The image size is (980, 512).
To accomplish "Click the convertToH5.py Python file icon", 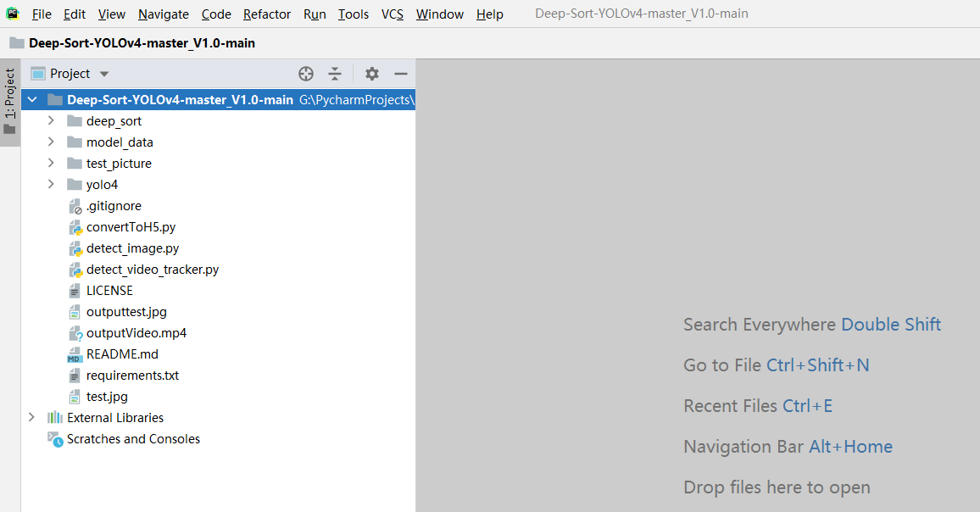I will pos(75,227).
